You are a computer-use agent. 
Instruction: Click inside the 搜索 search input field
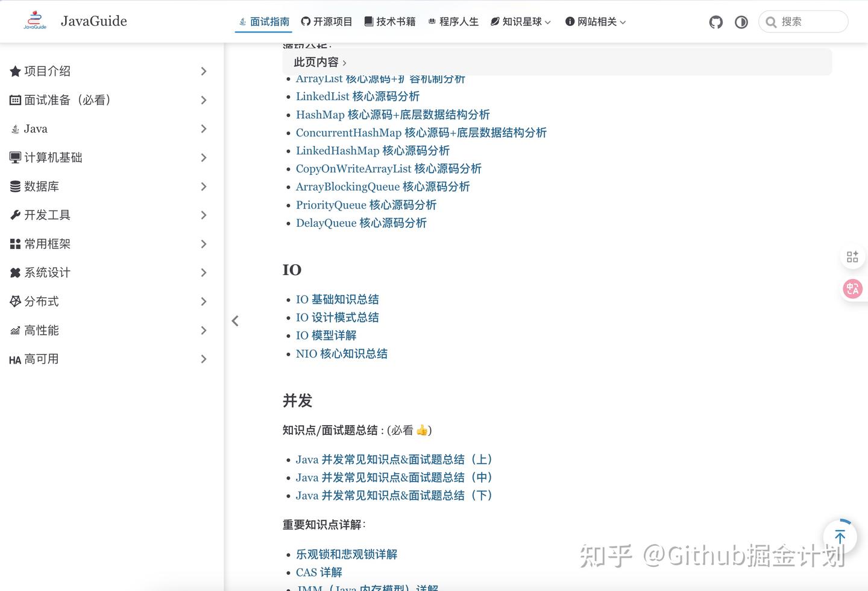pyautogui.click(x=808, y=22)
